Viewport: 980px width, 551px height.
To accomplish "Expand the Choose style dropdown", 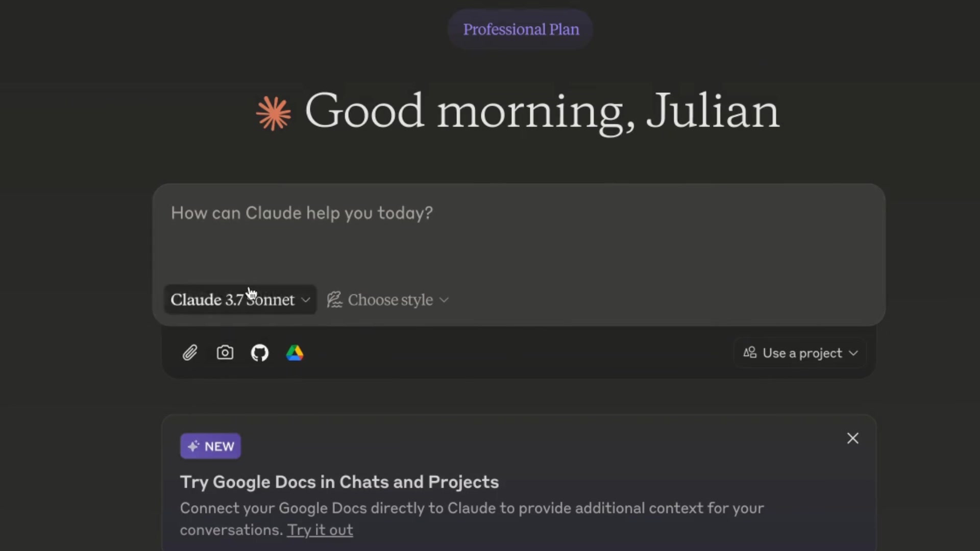I will click(x=388, y=299).
